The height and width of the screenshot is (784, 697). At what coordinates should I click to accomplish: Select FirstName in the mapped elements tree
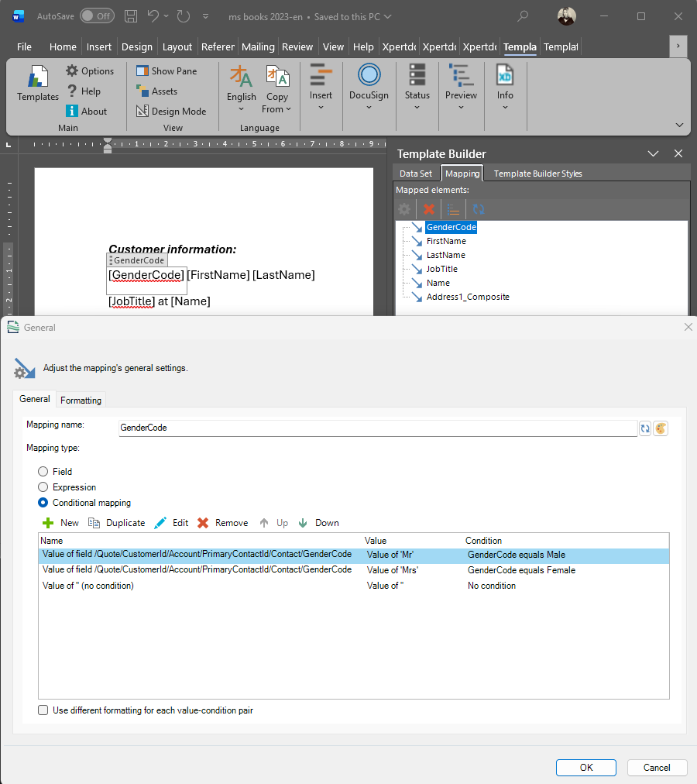click(x=446, y=241)
